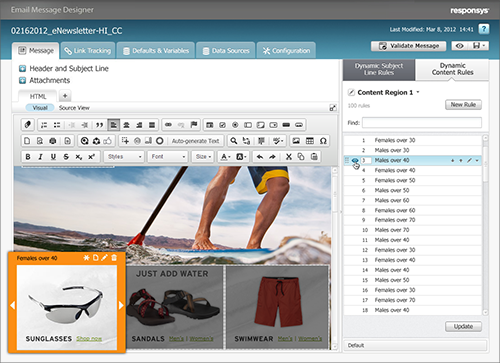Select Dynamic Subject Line Rules tab

pyautogui.click(x=379, y=69)
